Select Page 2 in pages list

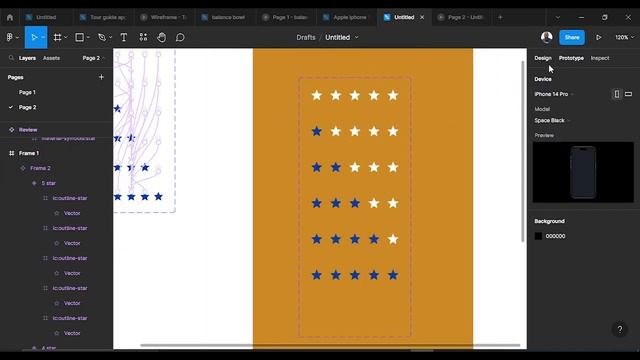coord(27,107)
